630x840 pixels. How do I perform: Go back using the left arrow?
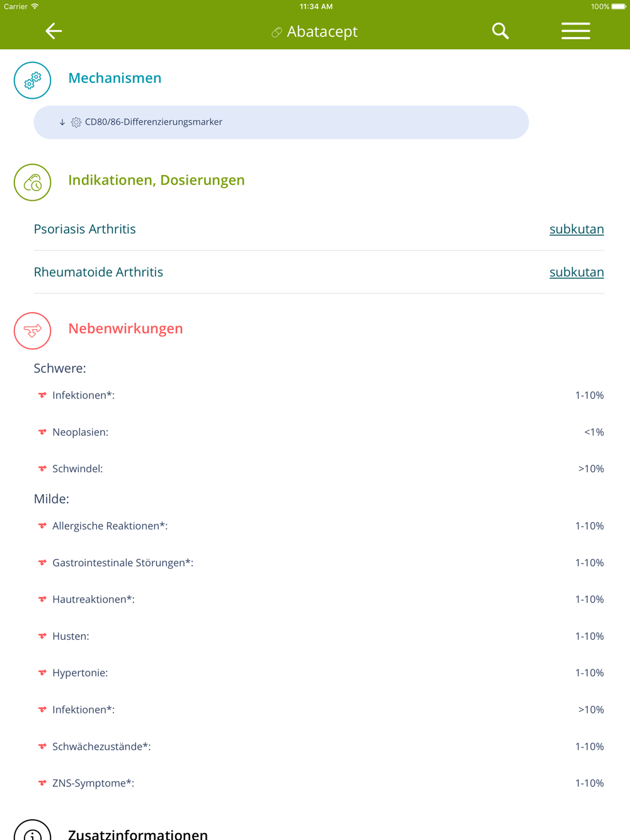[54, 31]
